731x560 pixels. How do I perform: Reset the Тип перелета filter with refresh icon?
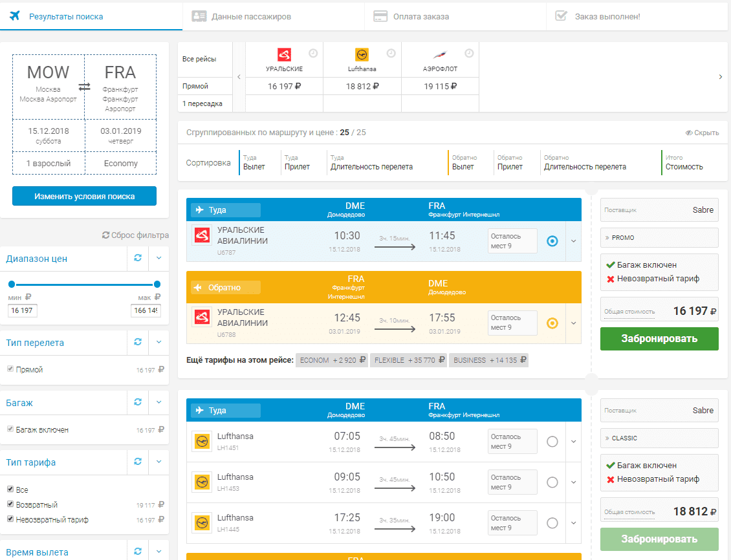138,341
